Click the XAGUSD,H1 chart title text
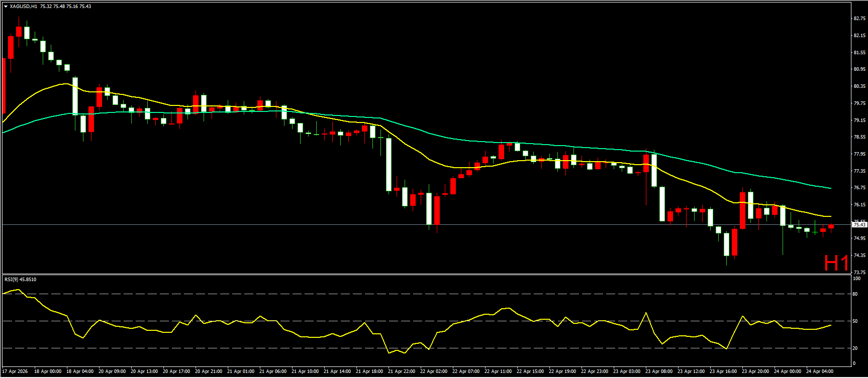This screenshot has height=378, width=868. (x=23, y=7)
